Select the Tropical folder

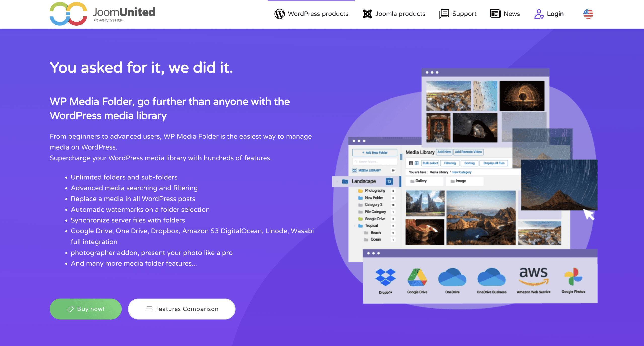click(x=371, y=226)
